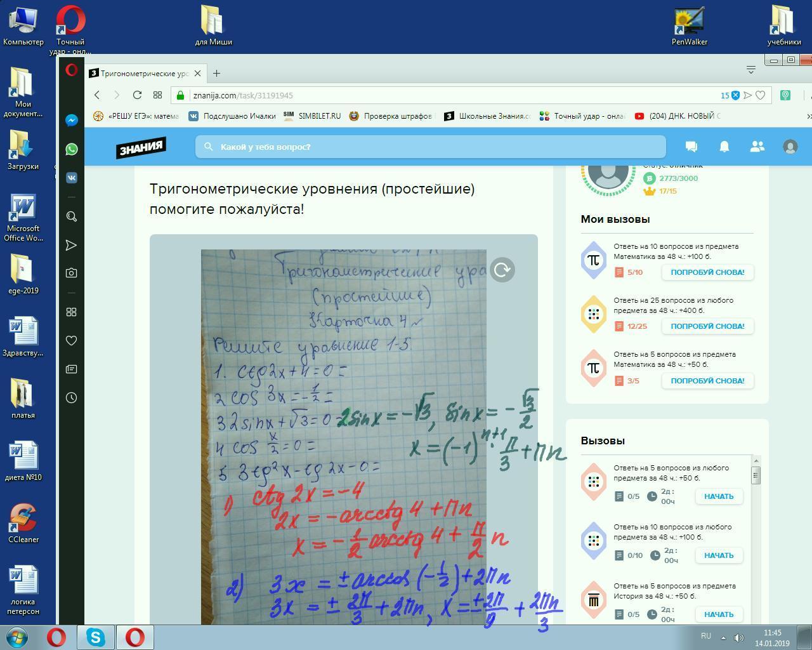Click the green padlock site info icon
The height and width of the screenshot is (650, 812).
pos(180,95)
